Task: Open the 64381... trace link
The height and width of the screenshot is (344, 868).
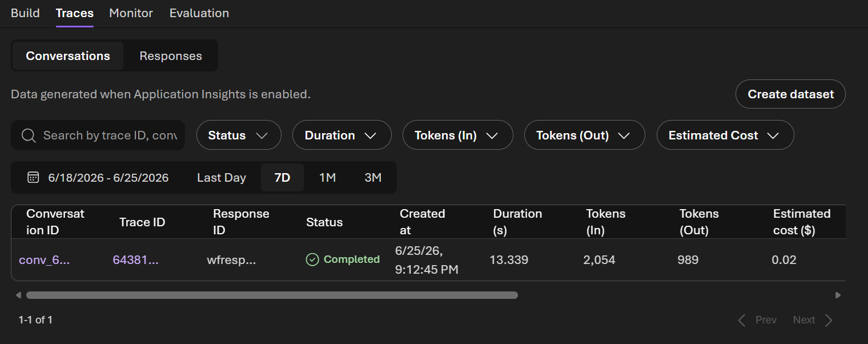Action: 135,260
